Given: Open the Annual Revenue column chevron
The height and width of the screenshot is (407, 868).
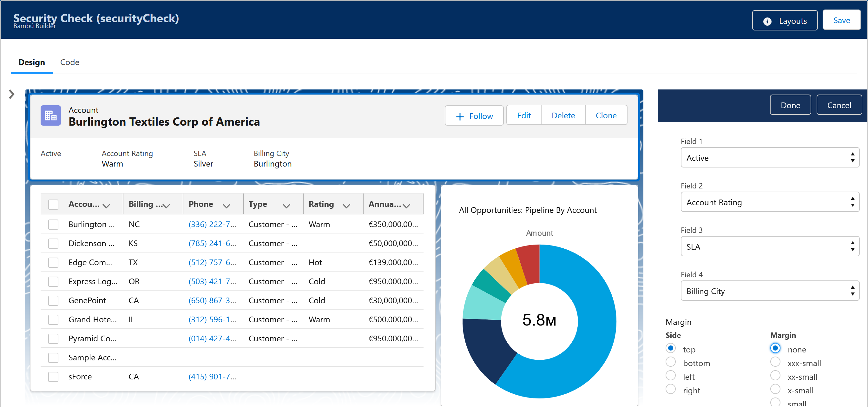Looking at the screenshot, I should 406,206.
